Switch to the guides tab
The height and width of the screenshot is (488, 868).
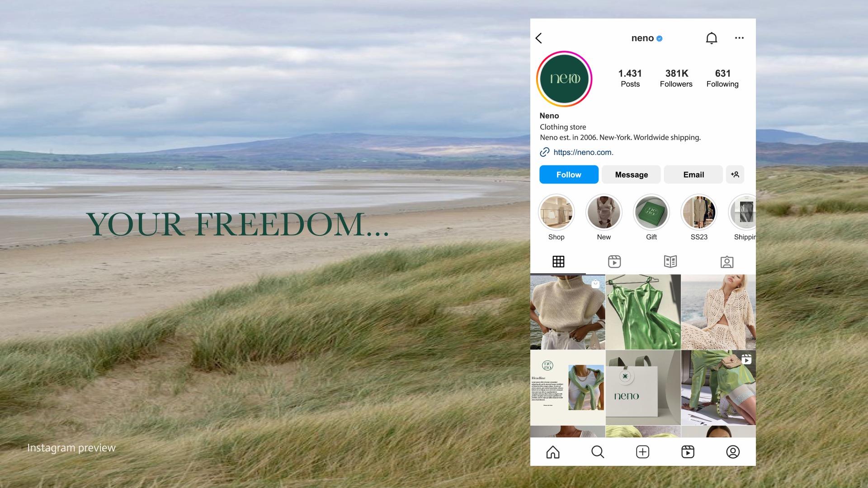(x=670, y=262)
